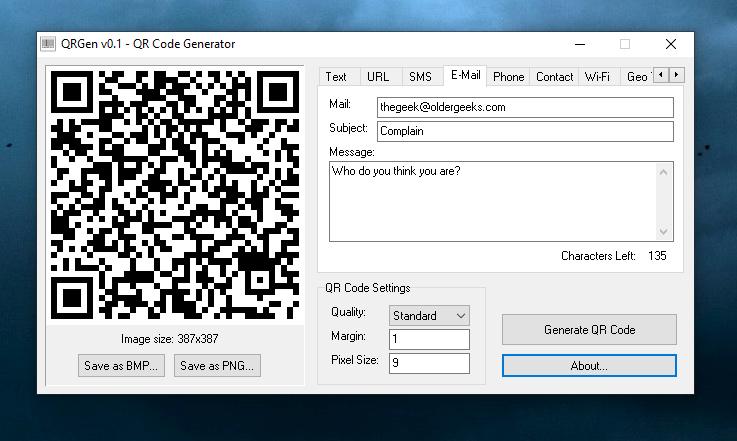
Task: Open the Quality dropdown
Action: coord(429,315)
